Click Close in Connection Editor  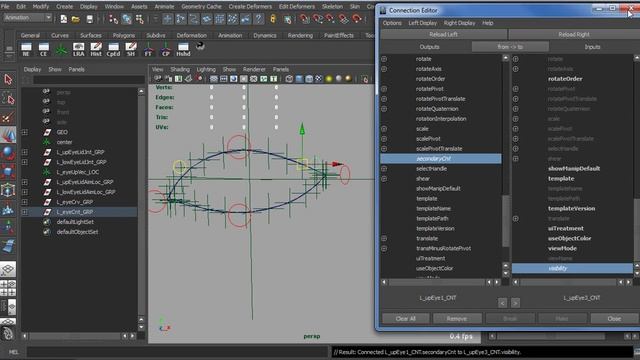pyautogui.click(x=614, y=319)
